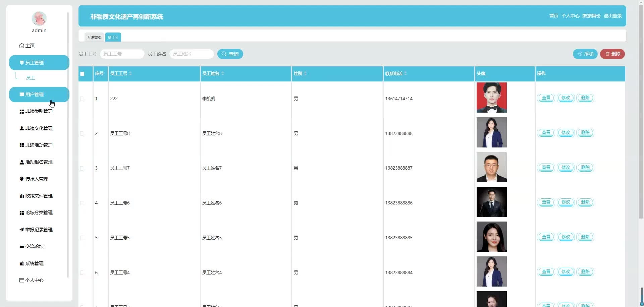Click the paper plane icon beside 举报记录管理
Screen dimensions: 644x307
(22, 230)
